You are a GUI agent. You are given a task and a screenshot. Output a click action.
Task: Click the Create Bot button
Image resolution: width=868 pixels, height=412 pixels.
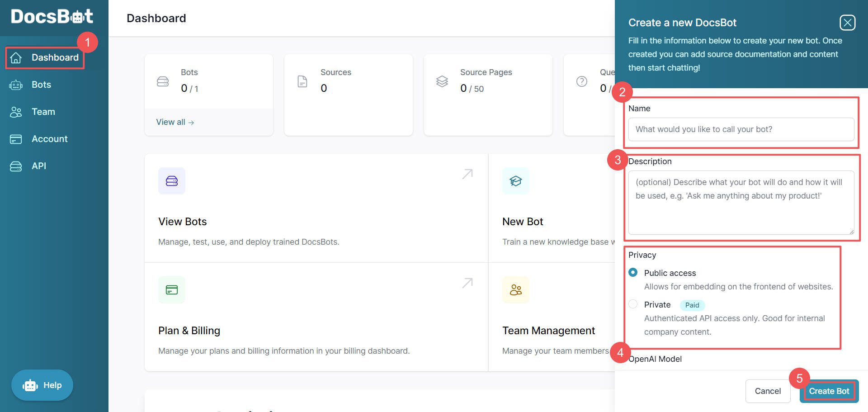829,391
